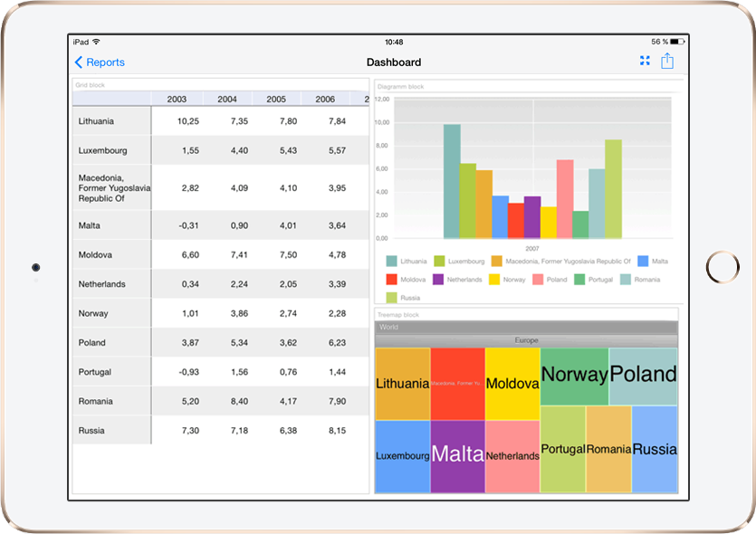Select the Poland row header
The height and width of the screenshot is (534, 756).
[x=112, y=343]
